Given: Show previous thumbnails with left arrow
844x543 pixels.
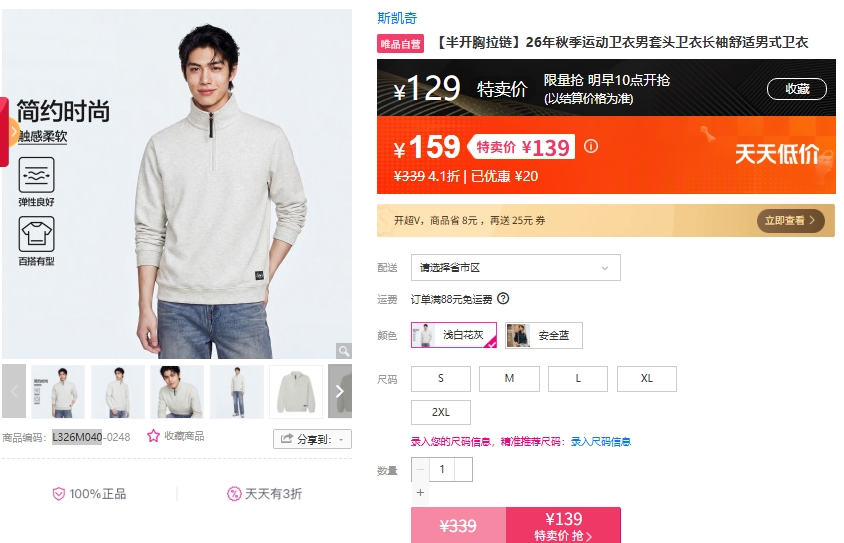Looking at the screenshot, I should click(x=14, y=391).
